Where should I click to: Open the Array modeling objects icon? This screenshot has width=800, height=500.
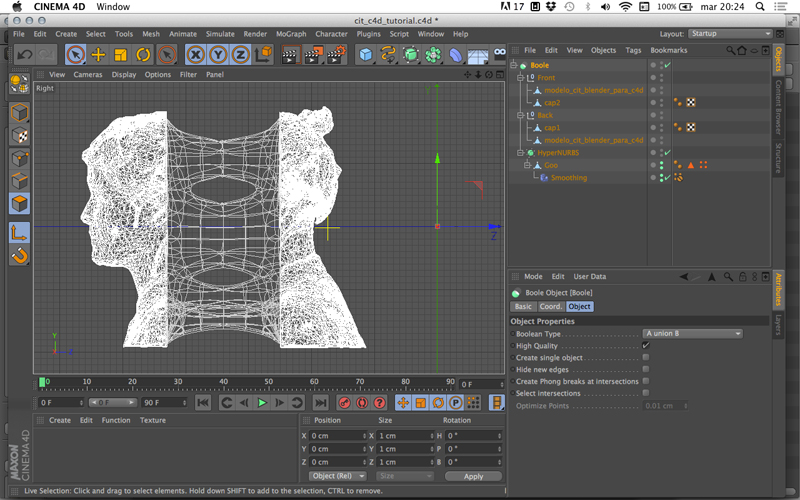pyautogui.click(x=433, y=55)
